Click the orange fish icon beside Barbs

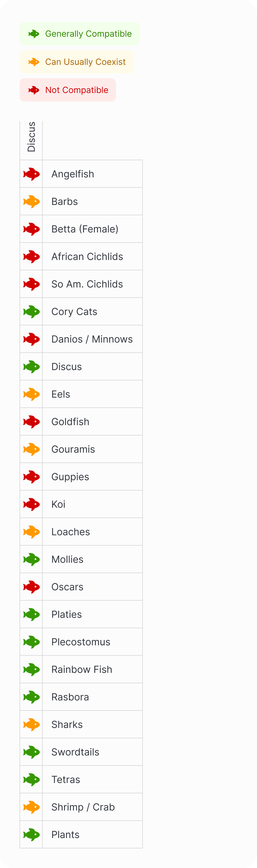click(x=31, y=202)
